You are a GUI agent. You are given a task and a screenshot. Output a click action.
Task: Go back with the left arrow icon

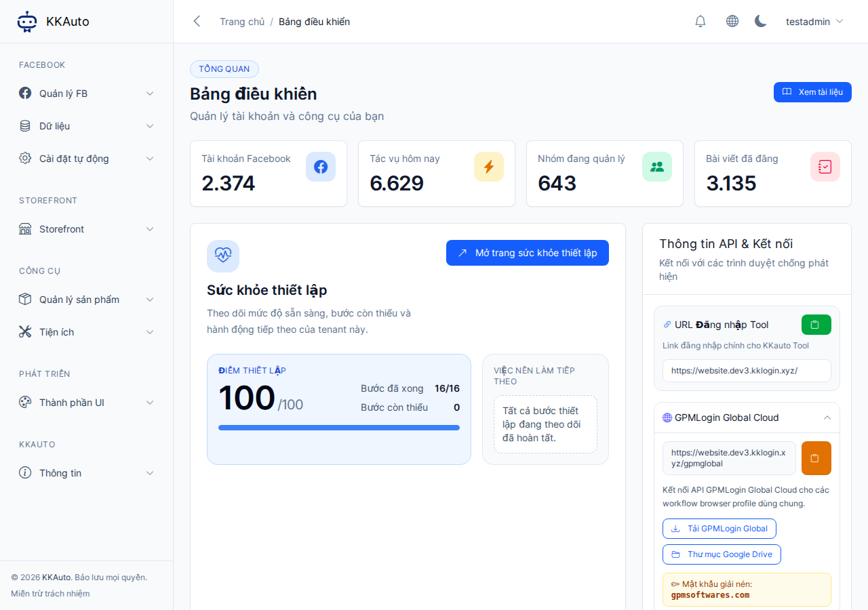click(x=197, y=22)
